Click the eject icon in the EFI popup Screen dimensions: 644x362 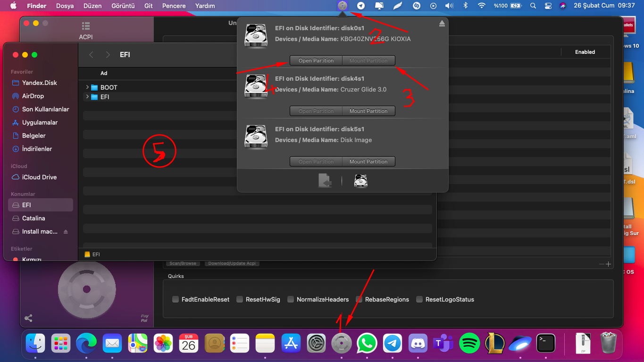click(442, 24)
